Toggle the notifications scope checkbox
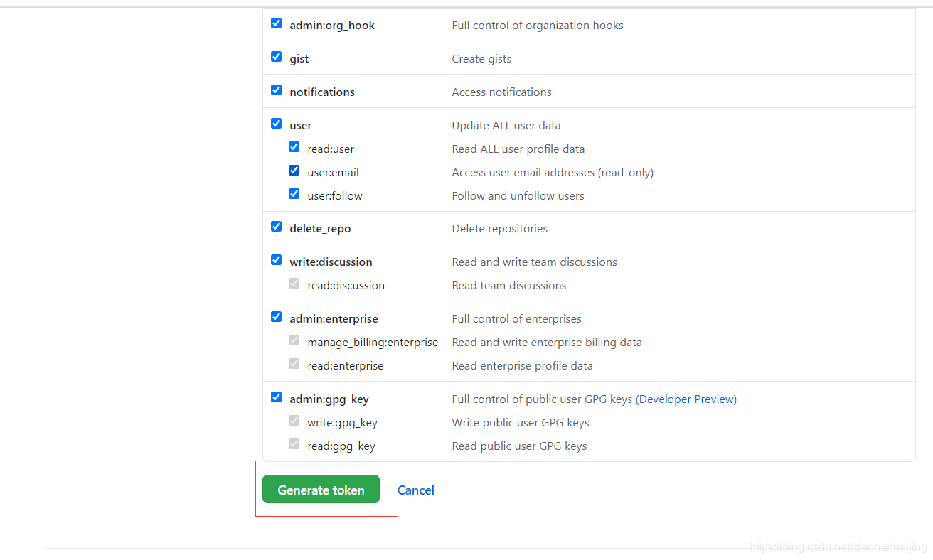This screenshot has height=560, width=933. tap(276, 90)
